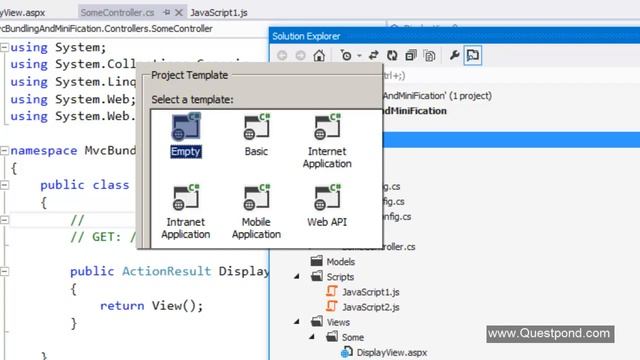Collapse the public class block
640x360 pixels.
pos(4,185)
